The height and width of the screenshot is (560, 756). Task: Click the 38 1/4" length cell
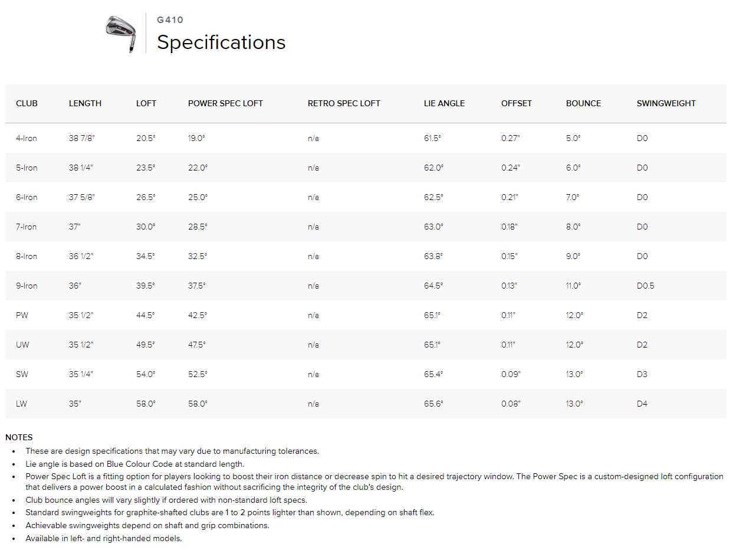coord(81,168)
